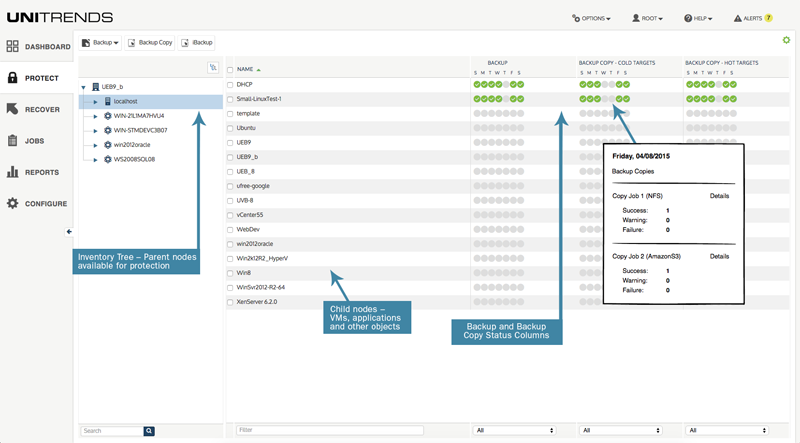Click the UEB9_b appliance icon
This screenshot has width=800, height=443.
coord(95,87)
